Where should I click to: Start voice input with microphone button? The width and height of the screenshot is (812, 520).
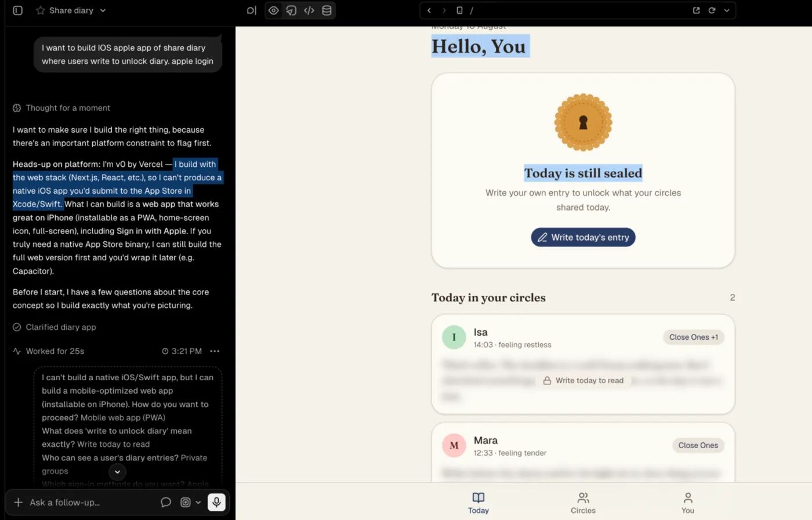click(x=216, y=502)
